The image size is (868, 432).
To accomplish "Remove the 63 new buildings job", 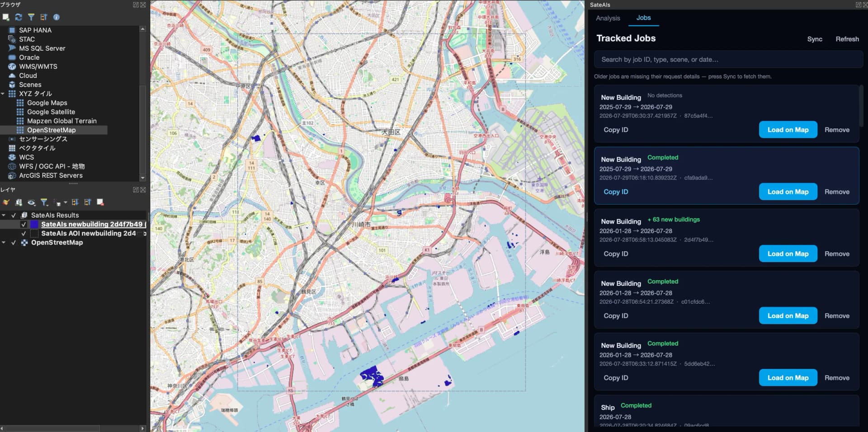I will [x=837, y=254].
